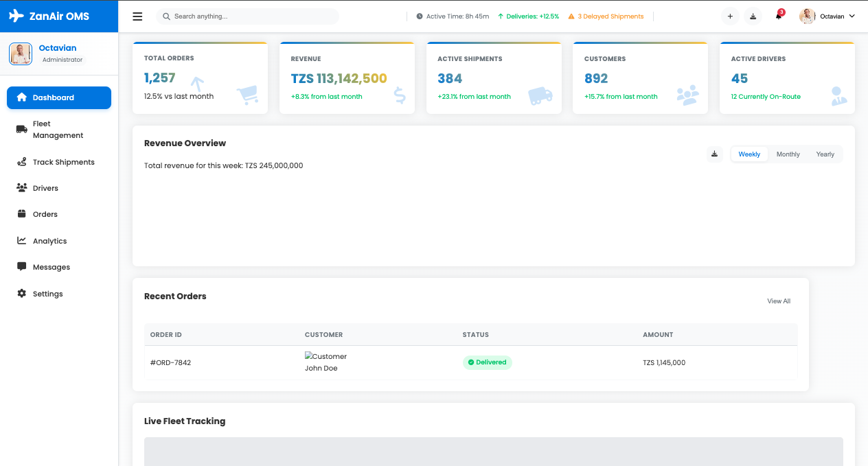Open the Drivers page label
Viewport: 868px width, 466px height.
click(45, 188)
